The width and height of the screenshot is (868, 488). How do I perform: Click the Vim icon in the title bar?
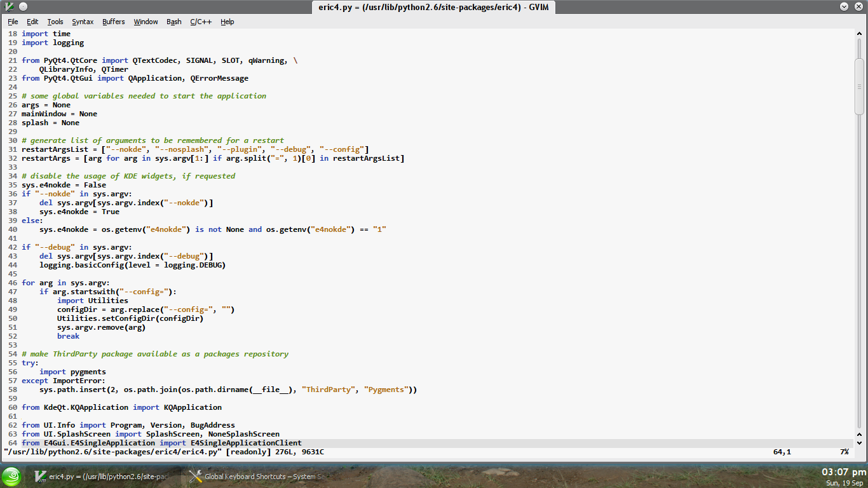pyautogui.click(x=8, y=6)
